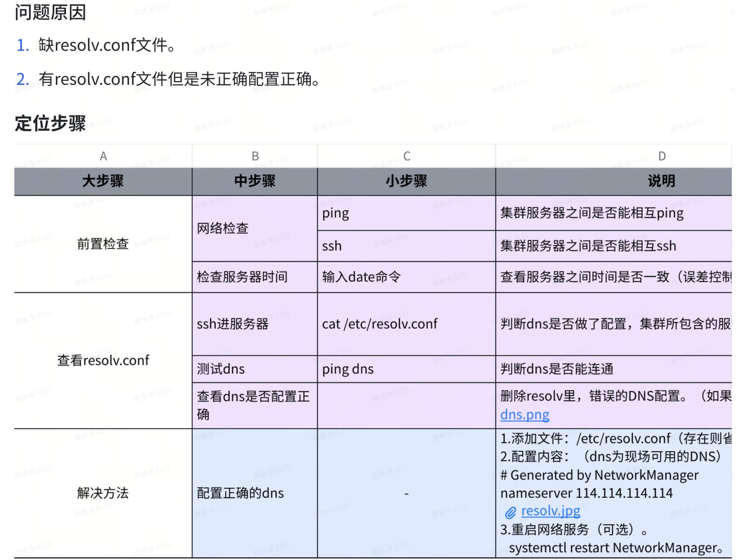The image size is (737, 560).
Task: Select column D header
Action: tap(662, 156)
